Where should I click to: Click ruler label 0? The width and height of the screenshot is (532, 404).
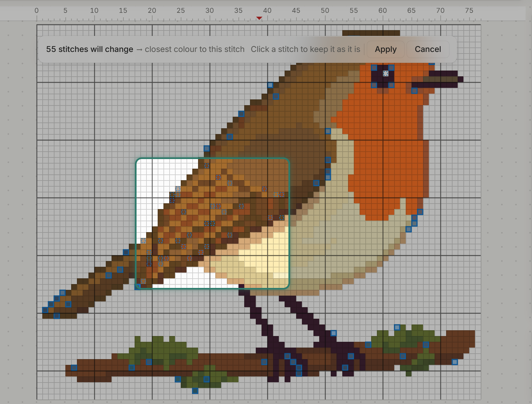coord(37,11)
